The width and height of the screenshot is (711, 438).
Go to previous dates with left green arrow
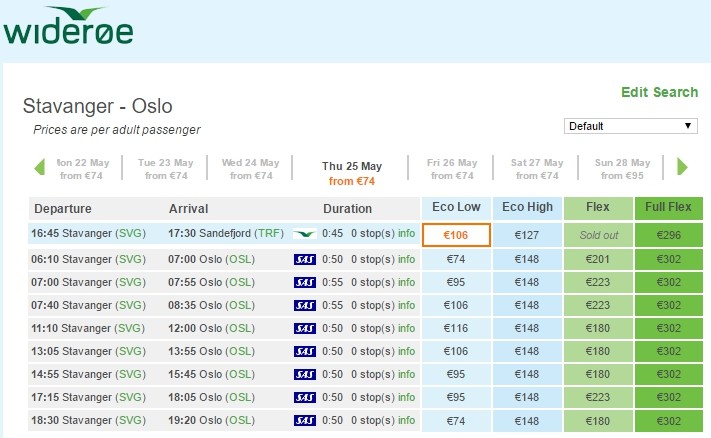pos(39,168)
